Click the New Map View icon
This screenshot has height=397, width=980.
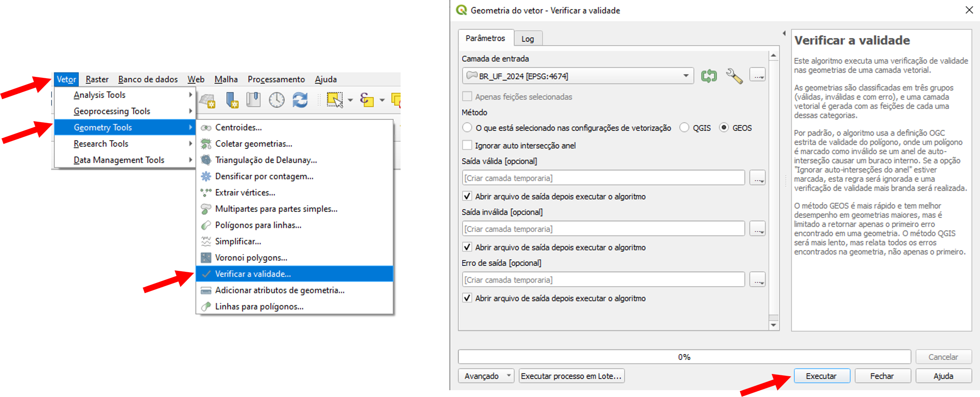208,100
